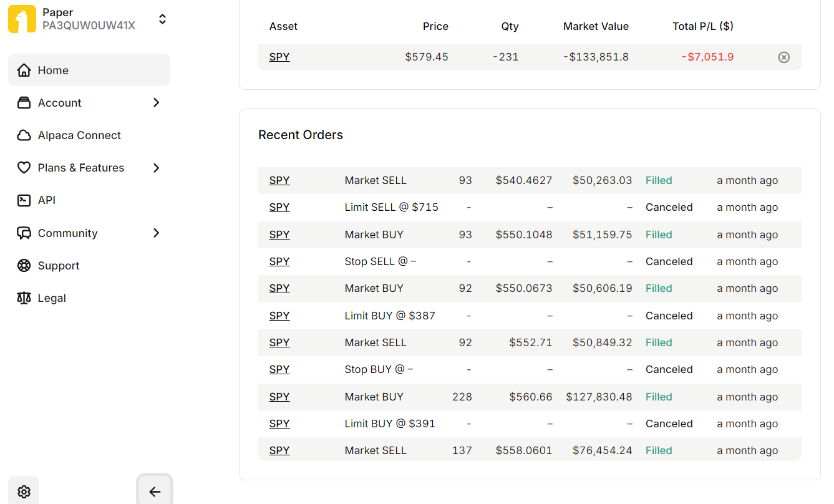Click the Alpaca llama logo icon

pos(22,19)
